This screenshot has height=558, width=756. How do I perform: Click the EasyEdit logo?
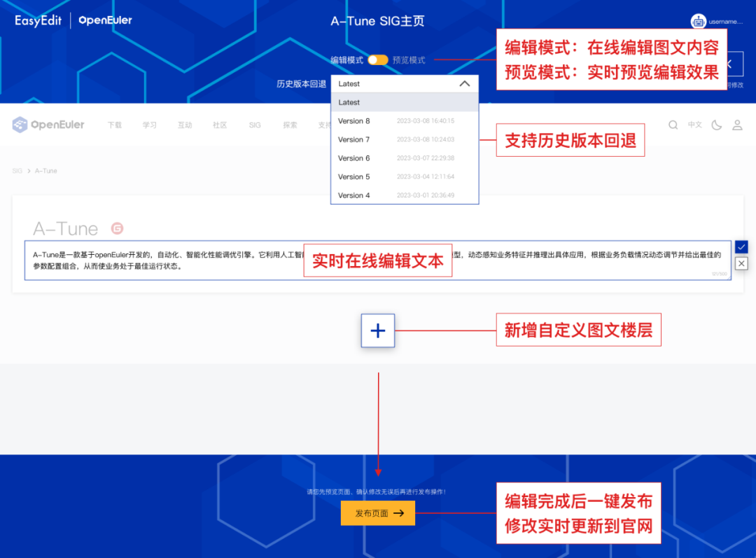click(x=38, y=21)
